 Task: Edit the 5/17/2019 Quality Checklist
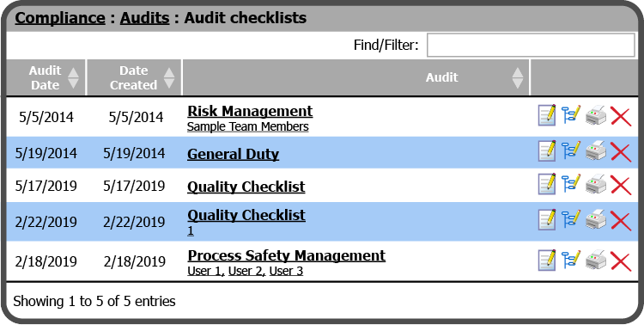pyautogui.click(x=547, y=184)
